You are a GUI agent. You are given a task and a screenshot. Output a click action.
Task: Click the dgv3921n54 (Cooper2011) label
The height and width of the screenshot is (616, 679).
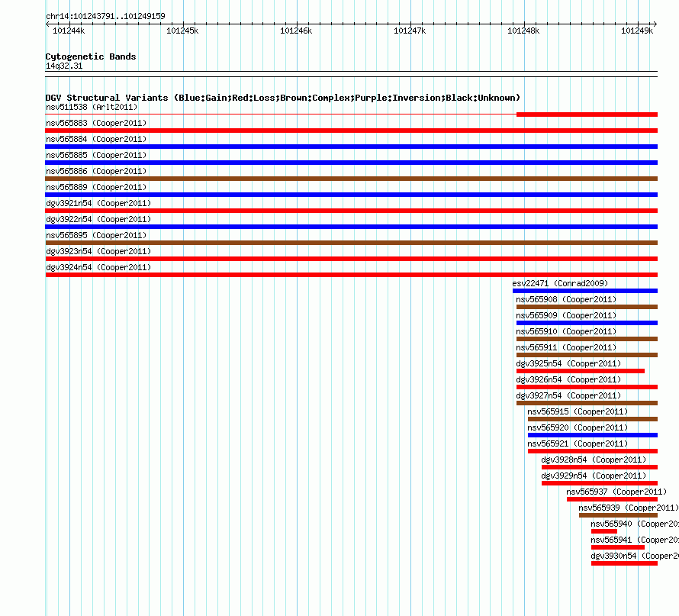(98, 203)
